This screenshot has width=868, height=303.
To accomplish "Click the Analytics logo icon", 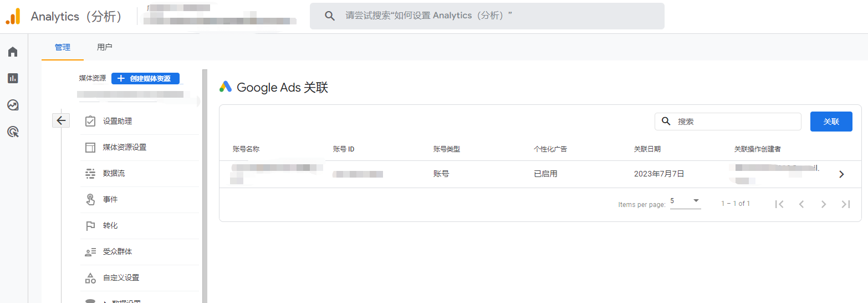I will [x=13, y=16].
